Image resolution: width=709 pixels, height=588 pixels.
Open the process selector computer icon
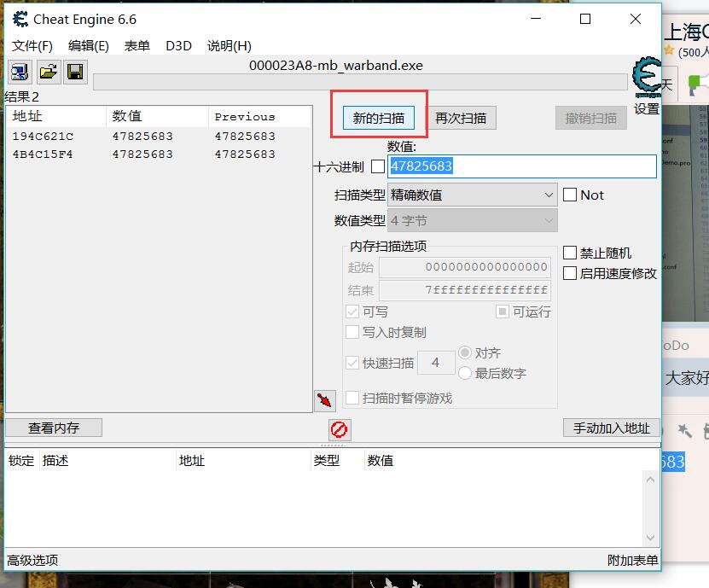(x=20, y=72)
